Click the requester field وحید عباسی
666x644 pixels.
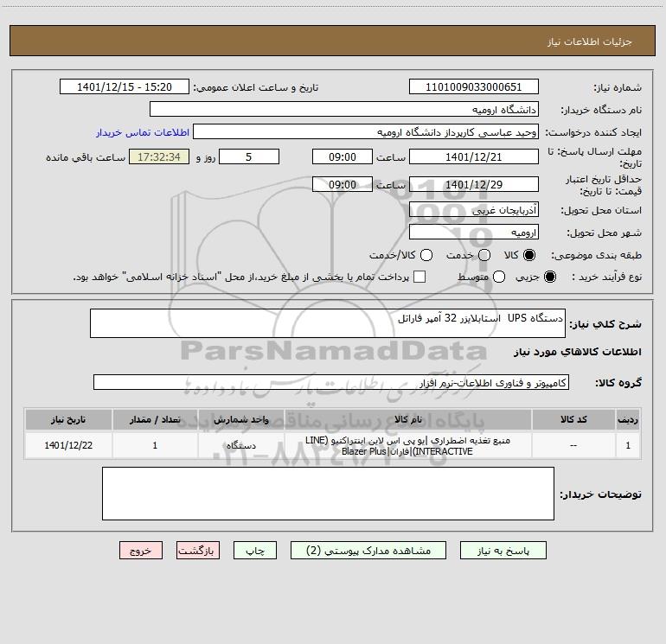[x=366, y=131]
